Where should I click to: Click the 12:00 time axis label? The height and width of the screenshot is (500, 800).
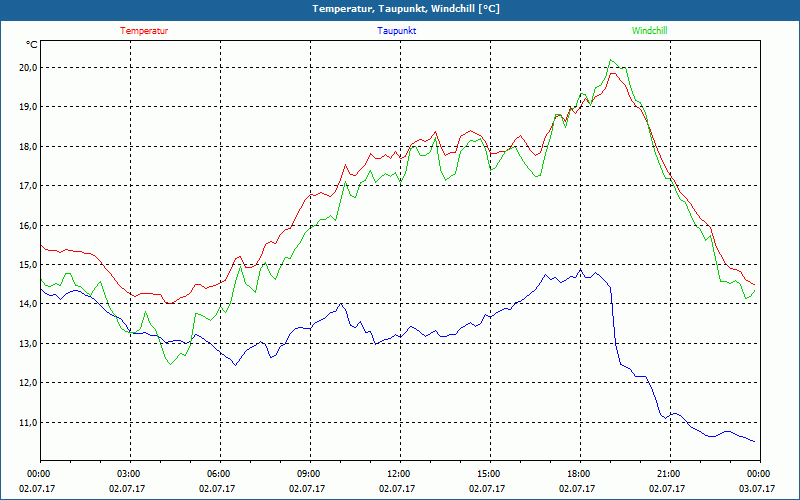[400, 473]
